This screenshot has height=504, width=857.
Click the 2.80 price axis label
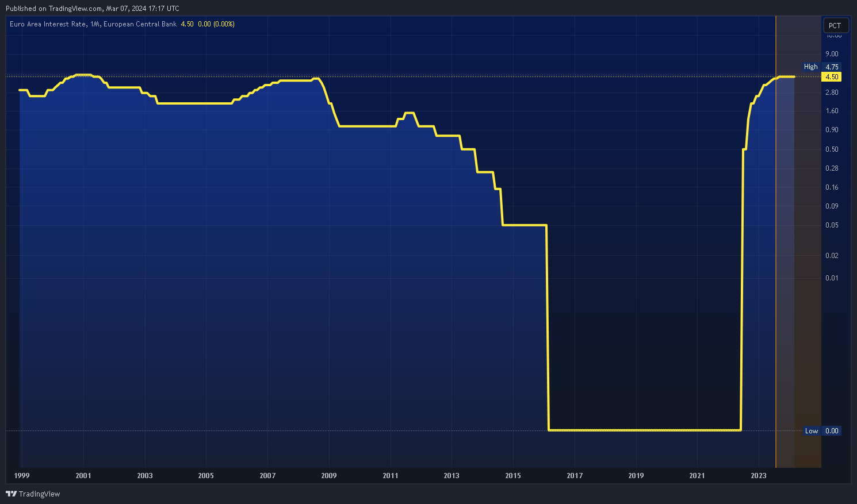point(832,92)
